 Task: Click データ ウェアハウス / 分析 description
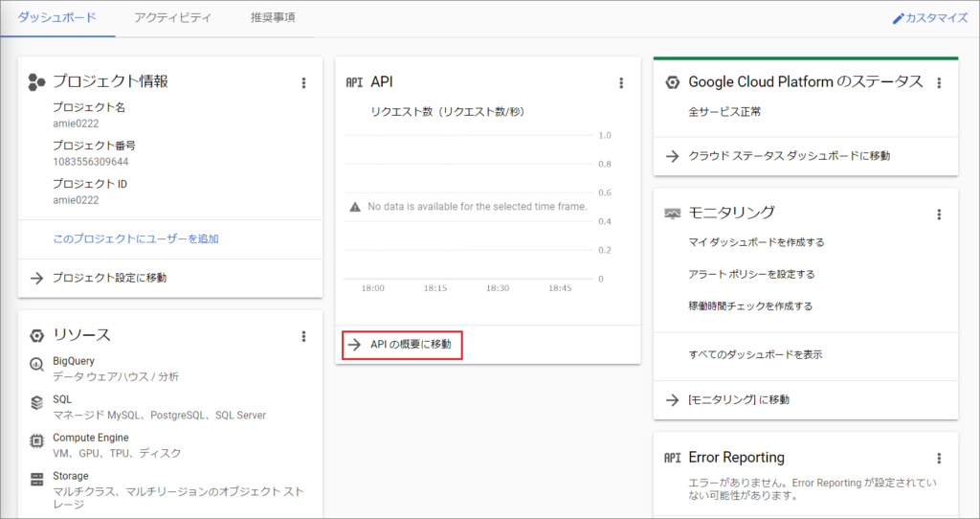116,376
